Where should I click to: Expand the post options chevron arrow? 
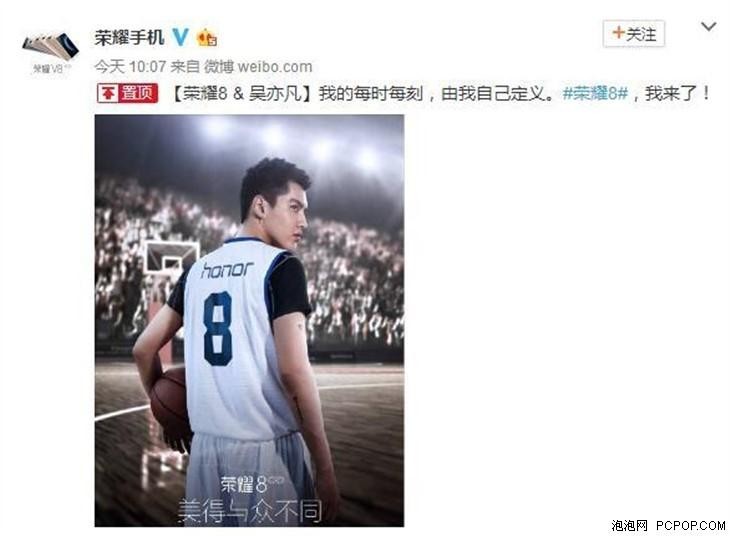click(x=709, y=26)
